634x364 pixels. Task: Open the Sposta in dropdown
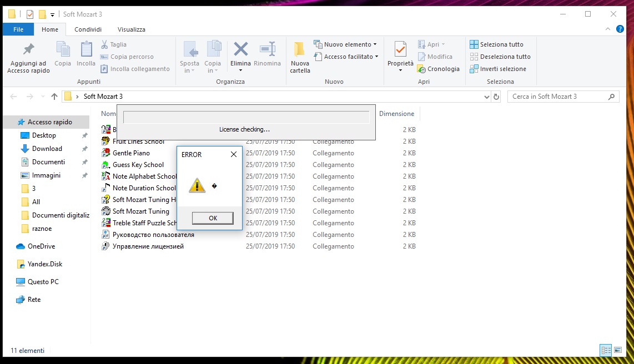coord(190,57)
